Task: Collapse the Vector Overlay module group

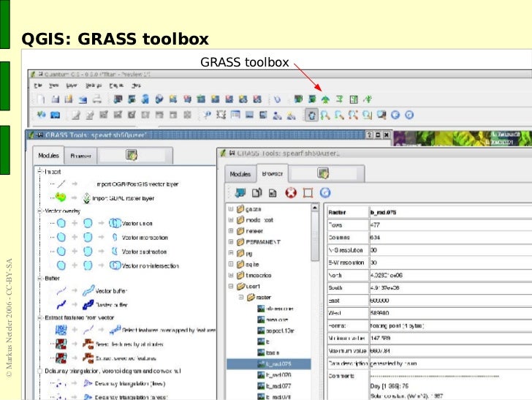Action: point(39,211)
